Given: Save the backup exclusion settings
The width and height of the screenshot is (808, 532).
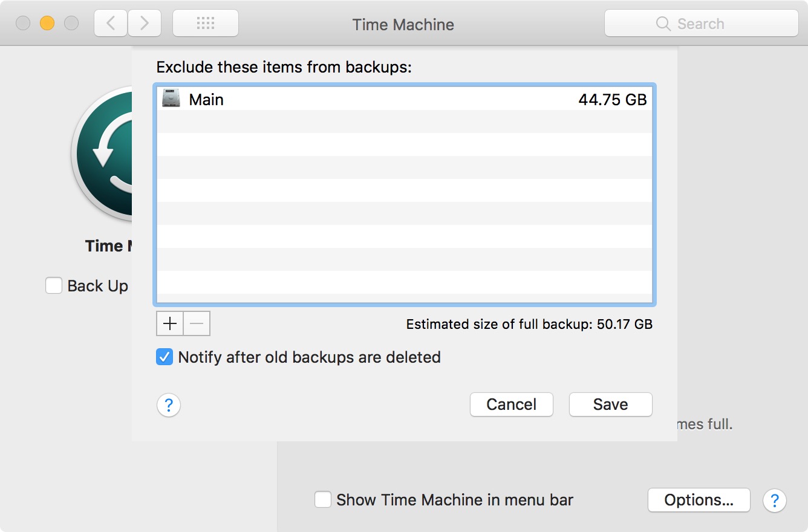Looking at the screenshot, I should click(x=611, y=404).
